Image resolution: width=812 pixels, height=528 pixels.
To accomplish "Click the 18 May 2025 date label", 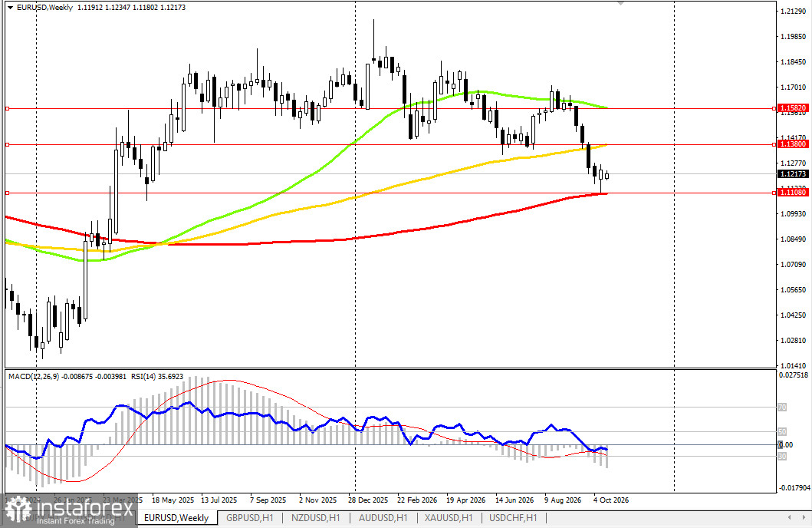I will [x=173, y=500].
